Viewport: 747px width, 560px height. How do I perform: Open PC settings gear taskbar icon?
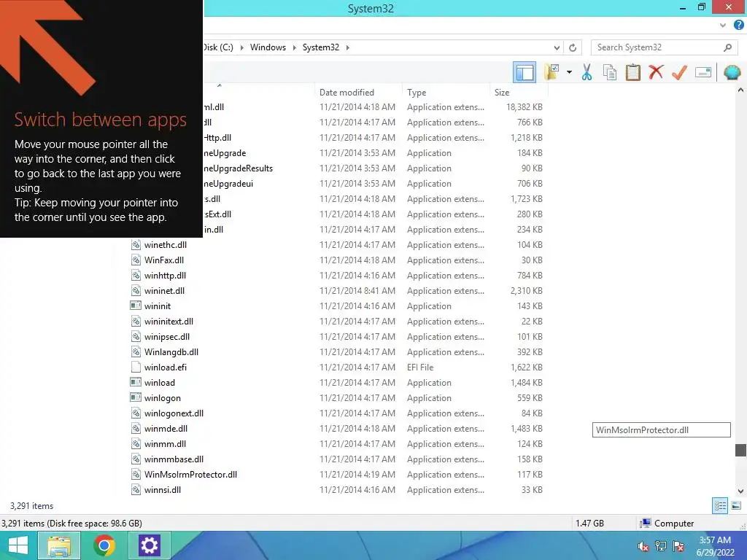coord(149,545)
